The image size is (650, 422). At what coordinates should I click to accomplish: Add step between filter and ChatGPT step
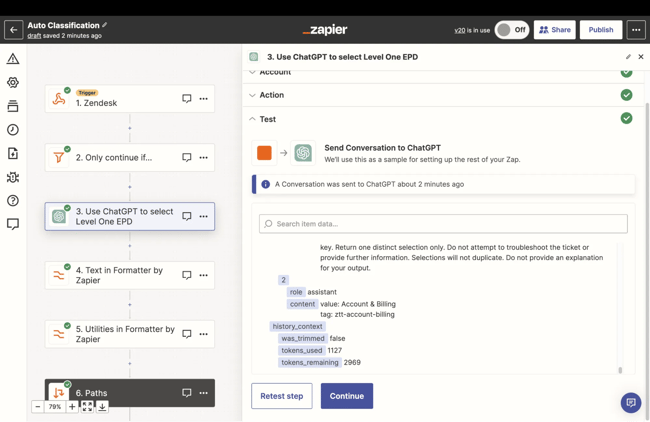pyautogui.click(x=130, y=187)
